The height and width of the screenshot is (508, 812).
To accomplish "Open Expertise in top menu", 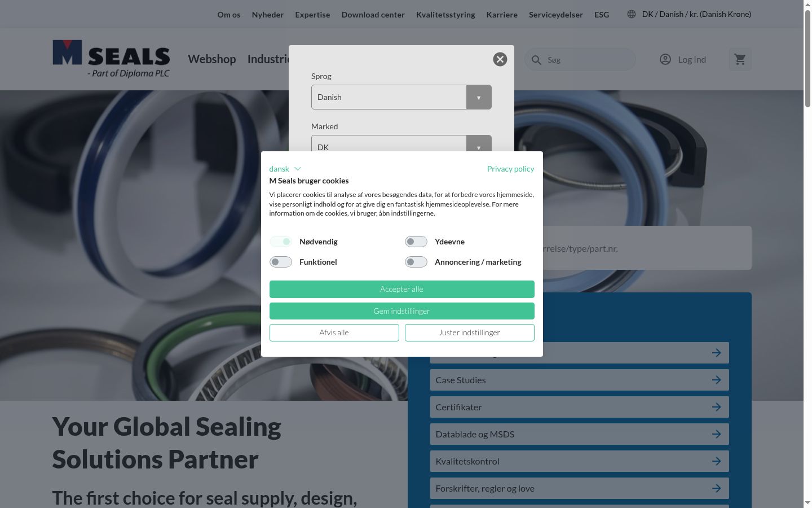I will tap(312, 15).
